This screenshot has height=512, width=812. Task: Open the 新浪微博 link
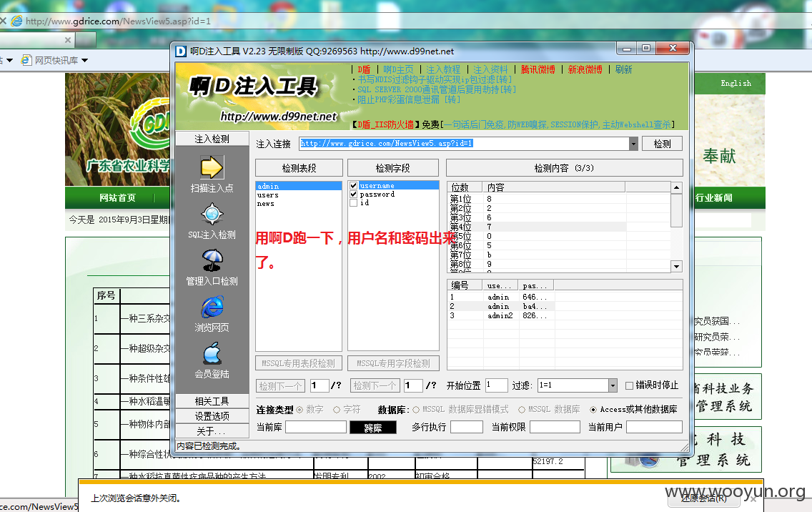pyautogui.click(x=585, y=69)
